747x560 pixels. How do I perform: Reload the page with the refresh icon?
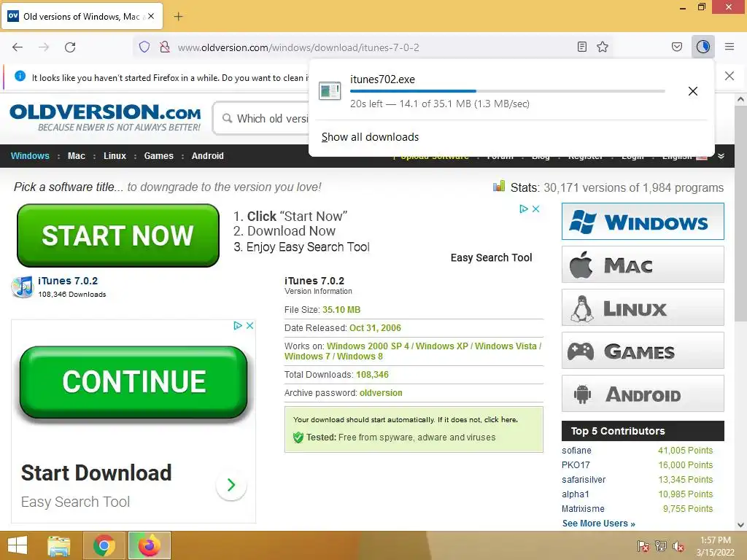click(x=70, y=47)
